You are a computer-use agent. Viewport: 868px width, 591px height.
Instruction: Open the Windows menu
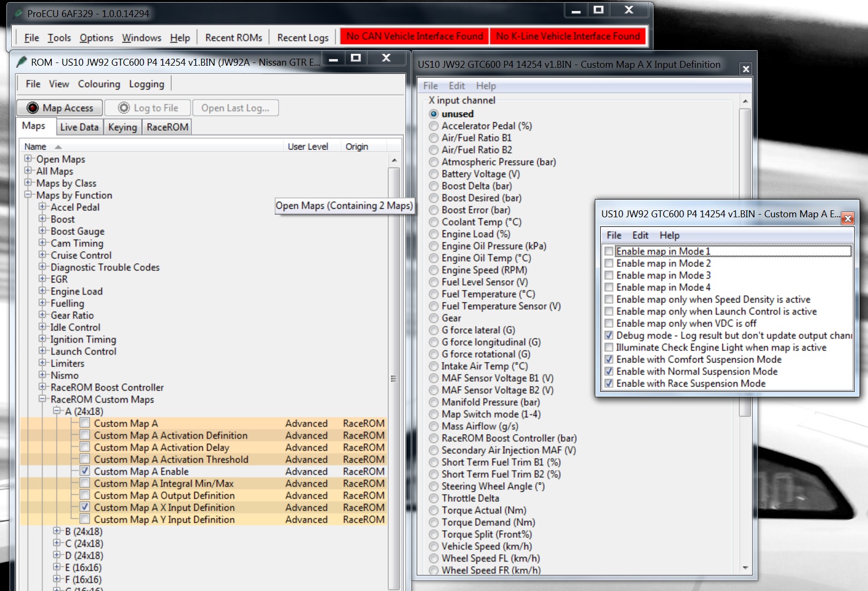tap(141, 38)
